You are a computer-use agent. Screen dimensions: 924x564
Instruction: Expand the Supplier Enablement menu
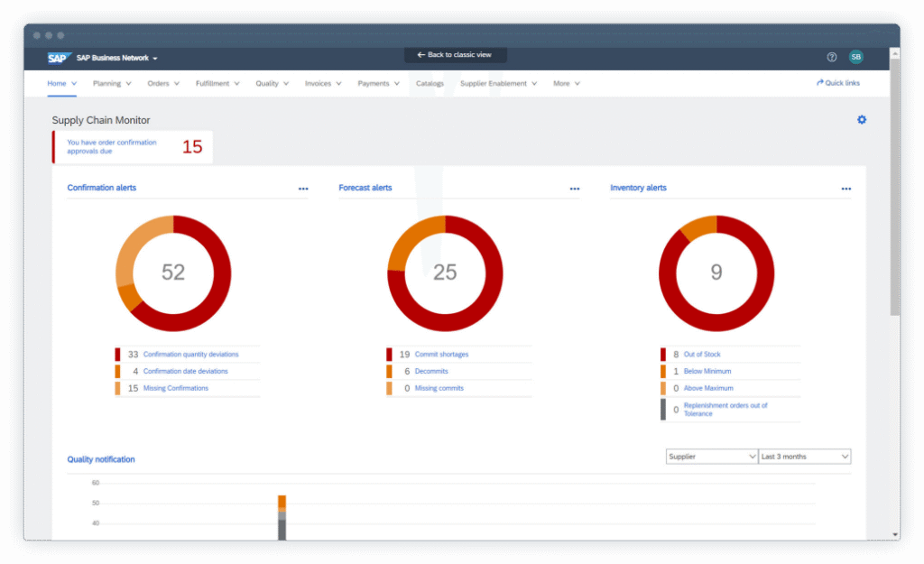(x=498, y=83)
